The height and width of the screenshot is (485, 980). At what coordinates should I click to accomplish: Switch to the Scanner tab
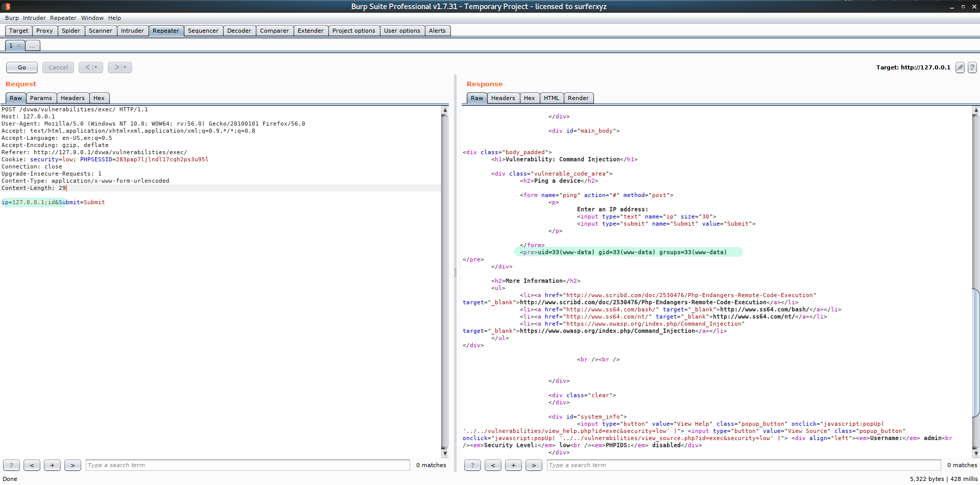click(x=101, y=31)
